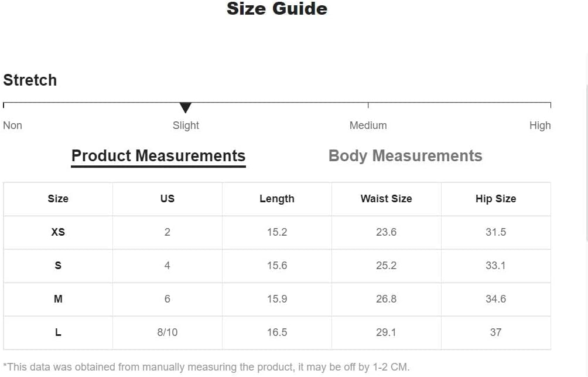Select the S size row cell
Viewport: 588px width, 377px height.
[58, 266]
